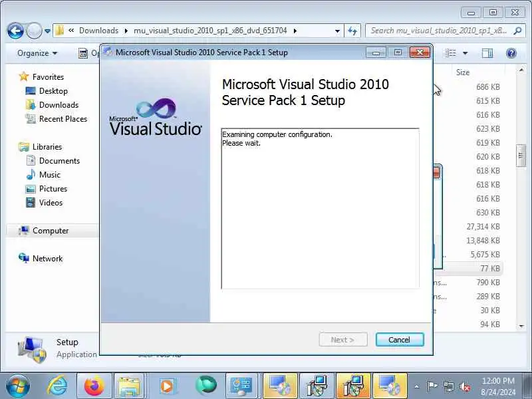Open Windows Explorer taskbar icon
The width and height of the screenshot is (532, 399).
[129, 386]
